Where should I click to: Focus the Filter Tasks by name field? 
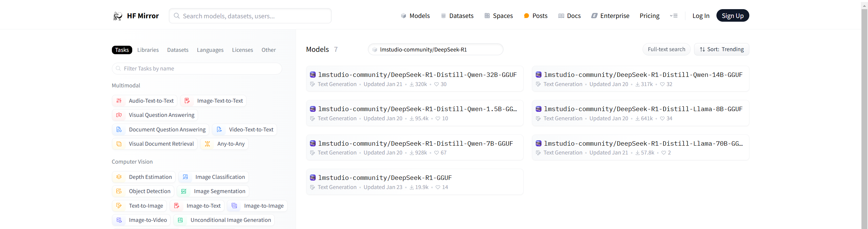coord(197,69)
